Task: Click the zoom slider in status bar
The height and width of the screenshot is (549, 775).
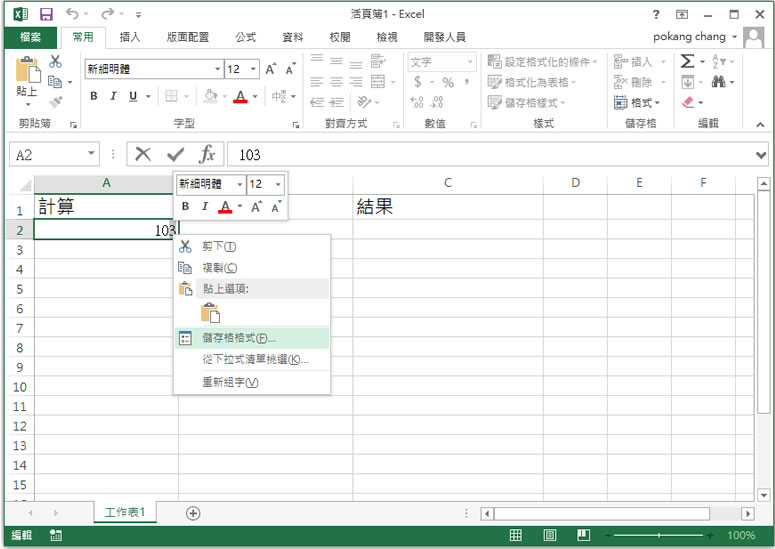Action: [x=658, y=535]
